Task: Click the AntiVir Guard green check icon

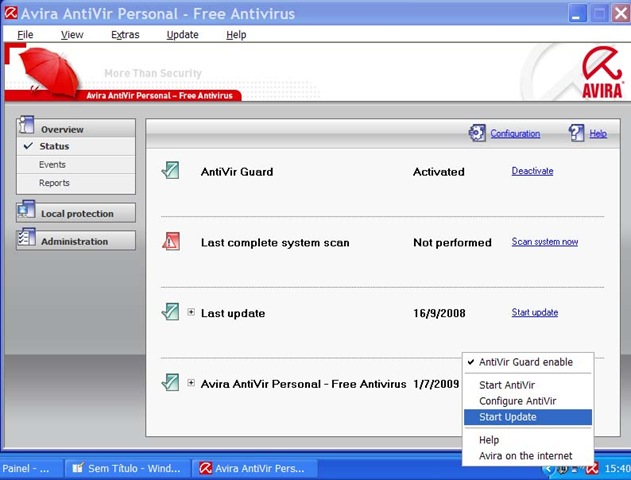Action: [x=171, y=171]
